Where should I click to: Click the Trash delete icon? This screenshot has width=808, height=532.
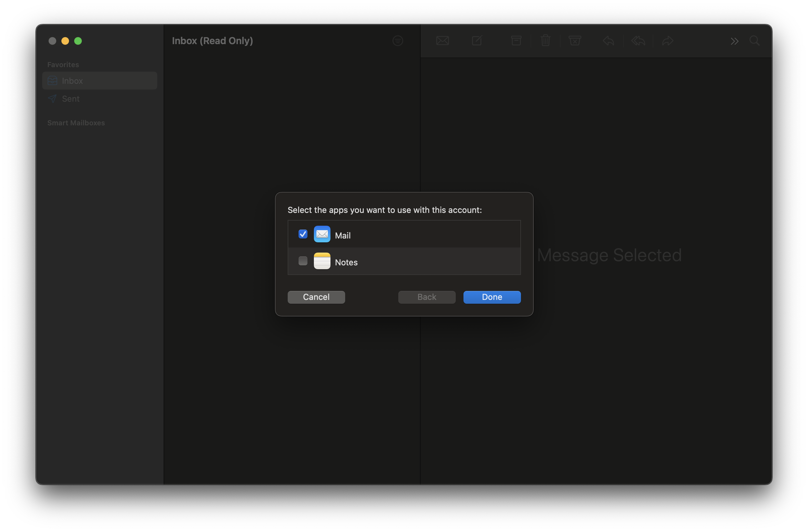pyautogui.click(x=545, y=41)
